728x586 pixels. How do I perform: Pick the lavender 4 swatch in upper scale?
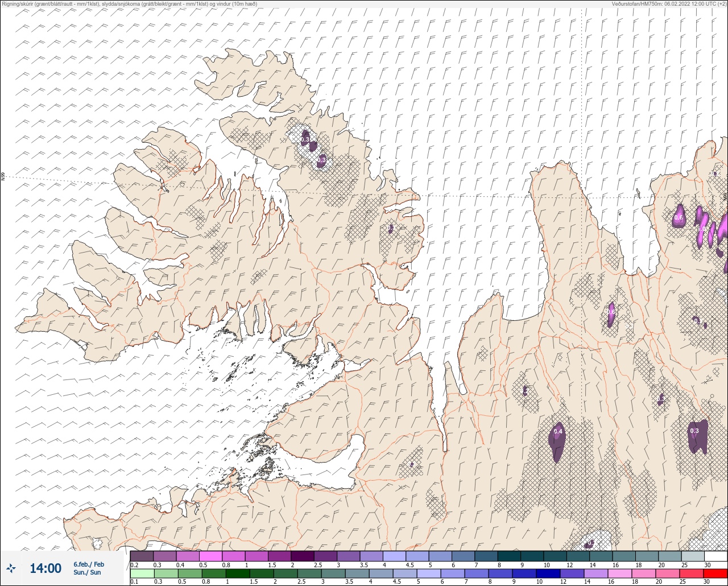394,556
